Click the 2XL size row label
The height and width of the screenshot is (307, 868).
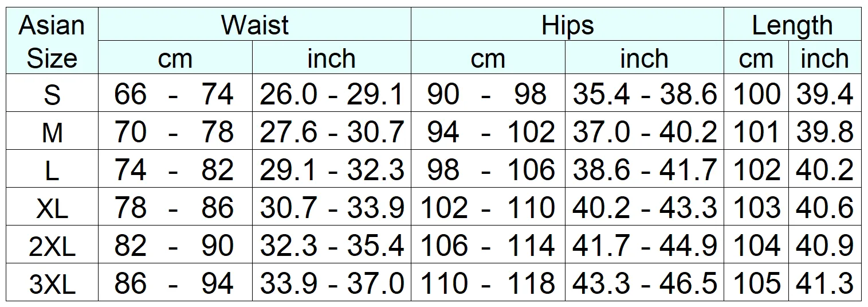click(52, 245)
